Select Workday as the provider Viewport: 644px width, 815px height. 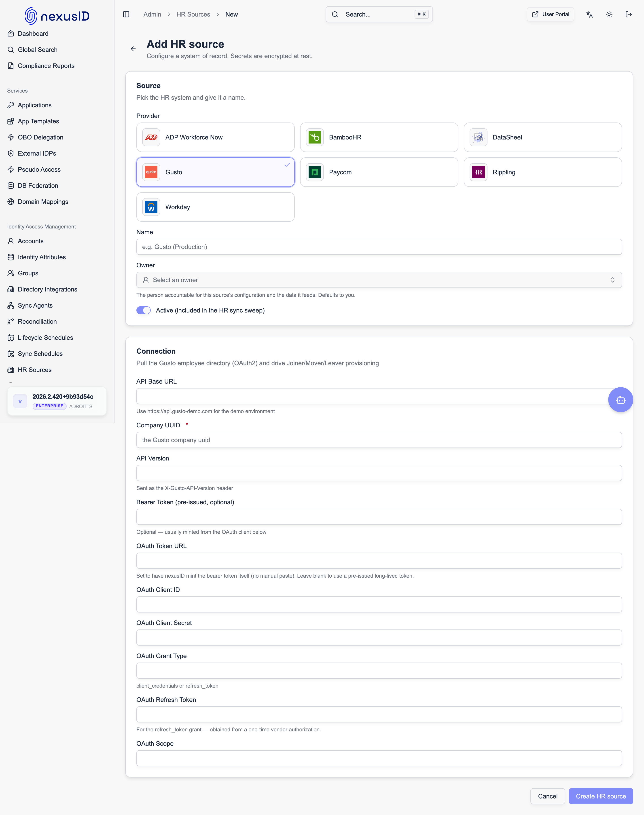[215, 207]
